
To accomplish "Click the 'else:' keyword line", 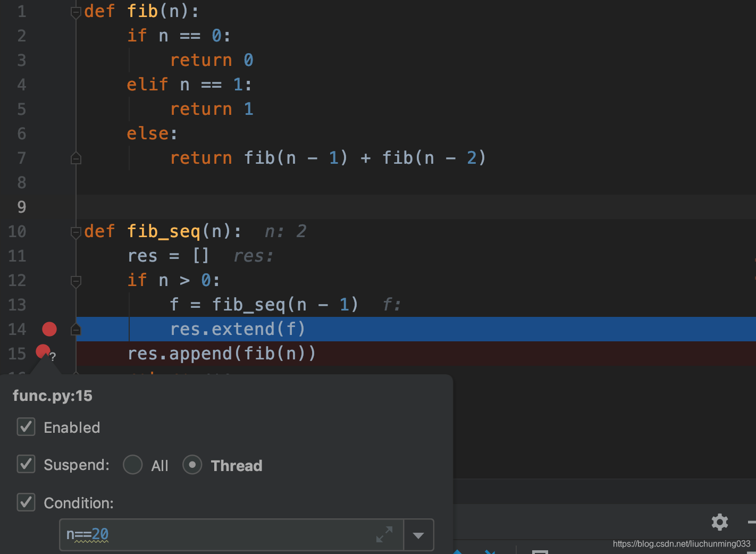I will 152,133.
